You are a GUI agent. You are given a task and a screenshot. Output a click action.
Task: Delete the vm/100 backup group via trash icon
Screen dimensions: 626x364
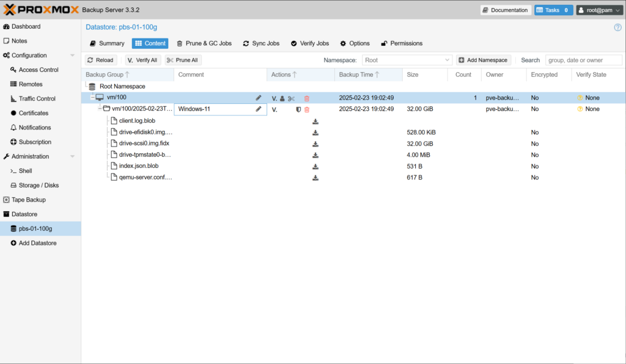(307, 98)
